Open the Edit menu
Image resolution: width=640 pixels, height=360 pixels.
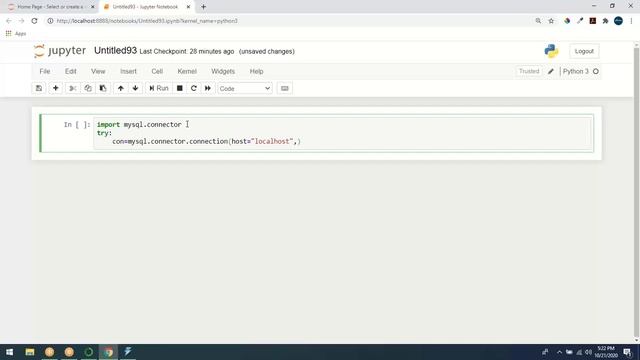tap(71, 71)
